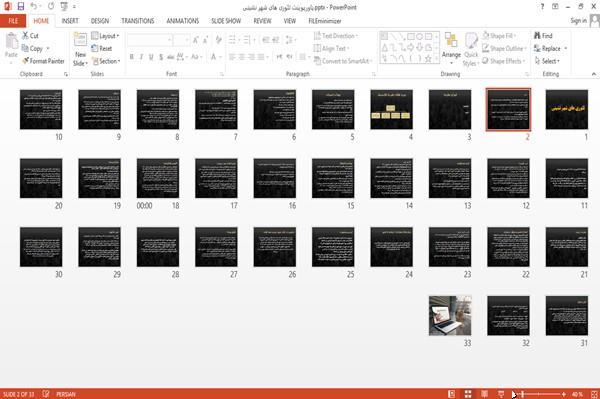Collapse the ribbon with the chevron arrow
Viewport: 600px width, 399px height.
[593, 74]
